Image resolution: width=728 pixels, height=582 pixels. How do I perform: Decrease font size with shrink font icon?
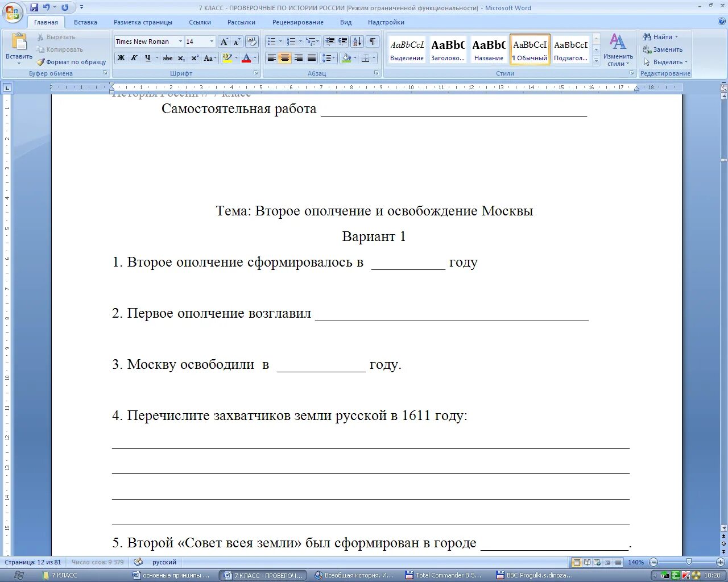pos(237,41)
